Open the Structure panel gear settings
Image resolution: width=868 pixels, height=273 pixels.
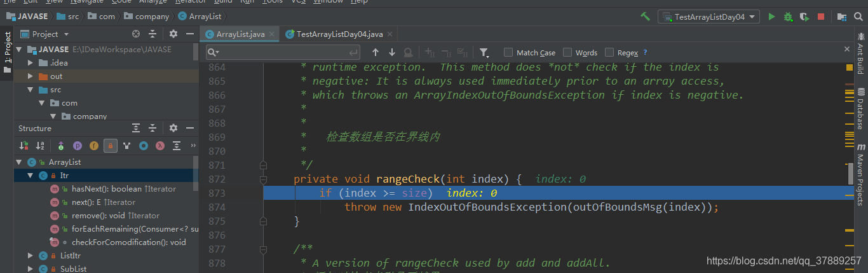pyautogui.click(x=173, y=128)
